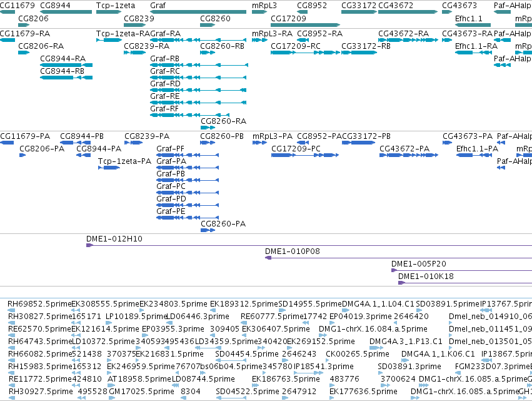Click the DME1-012H10 clone feature
The height and width of the screenshot is (401, 532).
[x=309, y=245]
